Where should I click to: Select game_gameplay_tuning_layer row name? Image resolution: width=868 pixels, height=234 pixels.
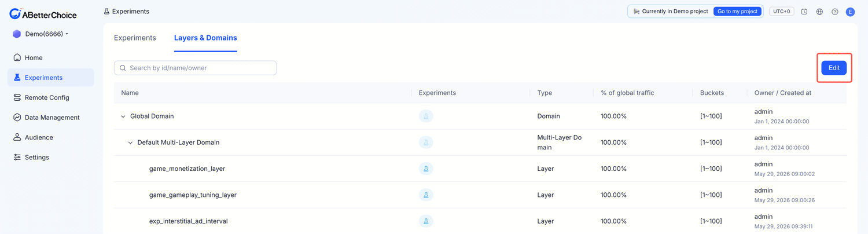(193, 195)
